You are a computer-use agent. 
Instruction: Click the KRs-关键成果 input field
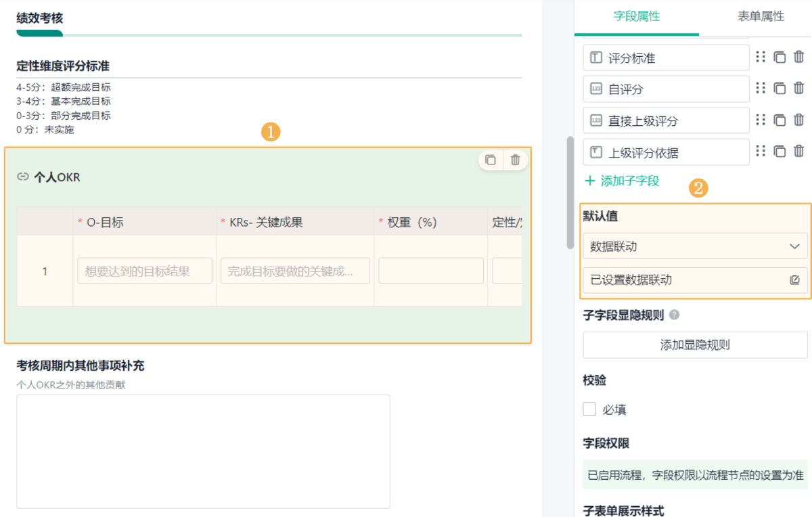[x=295, y=271]
